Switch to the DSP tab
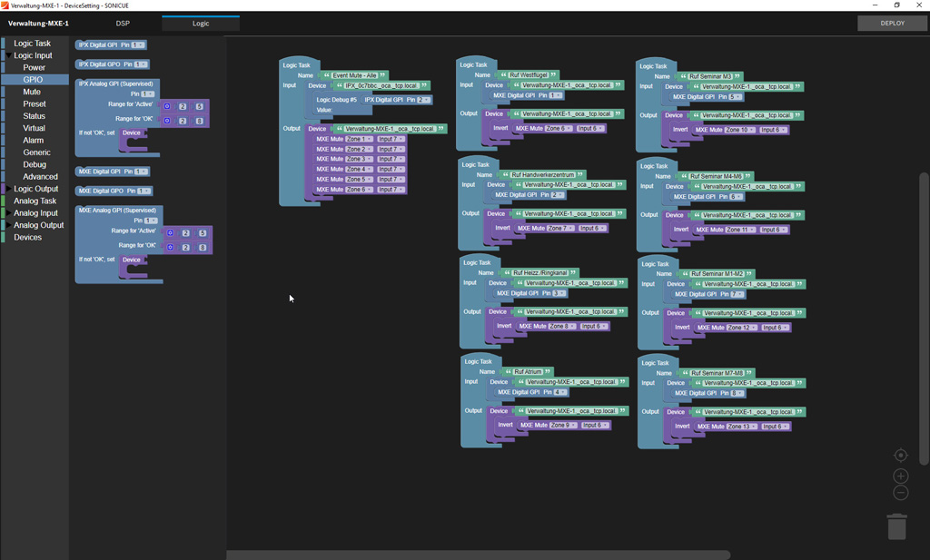The height and width of the screenshot is (560, 930). click(x=123, y=23)
